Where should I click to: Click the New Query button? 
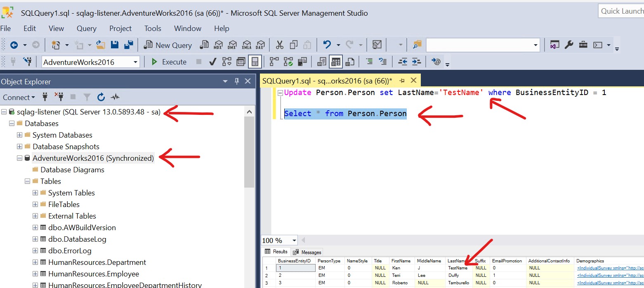pos(168,45)
